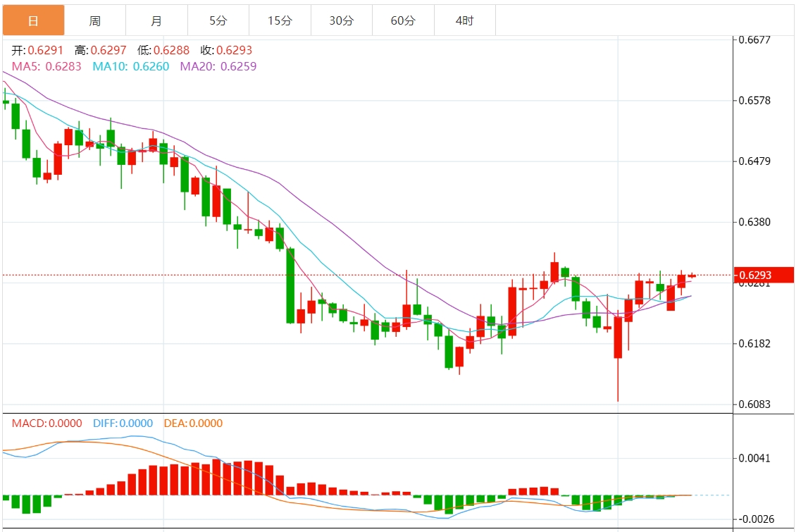Select the 日 daily timeframe tab

pos(34,20)
